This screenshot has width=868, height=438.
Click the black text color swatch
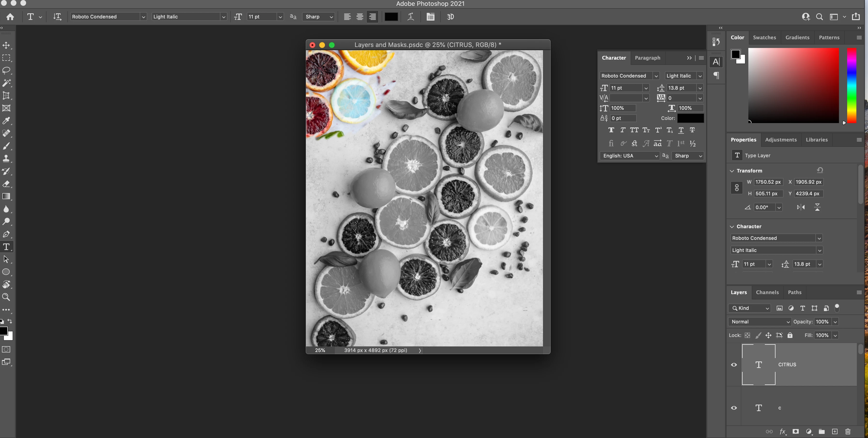pyautogui.click(x=391, y=16)
